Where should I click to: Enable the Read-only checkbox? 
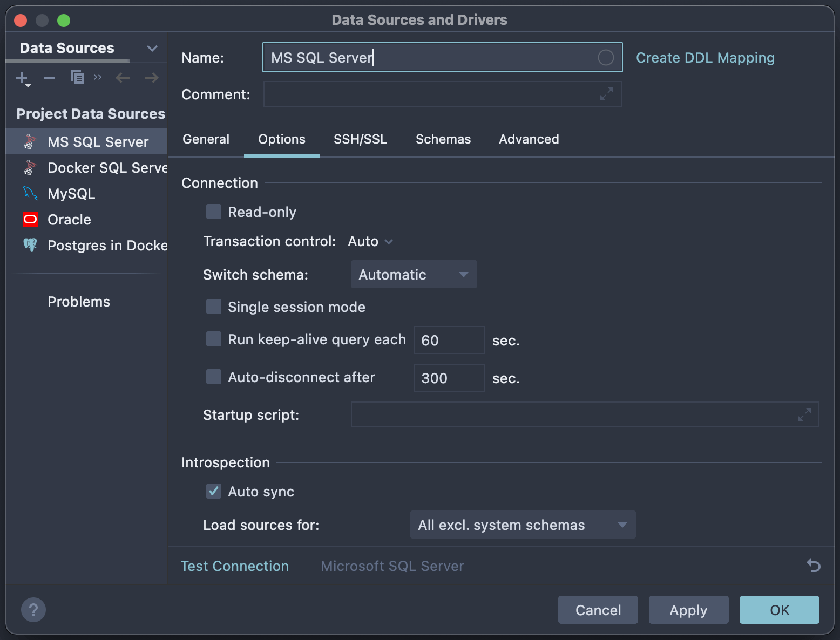214,212
